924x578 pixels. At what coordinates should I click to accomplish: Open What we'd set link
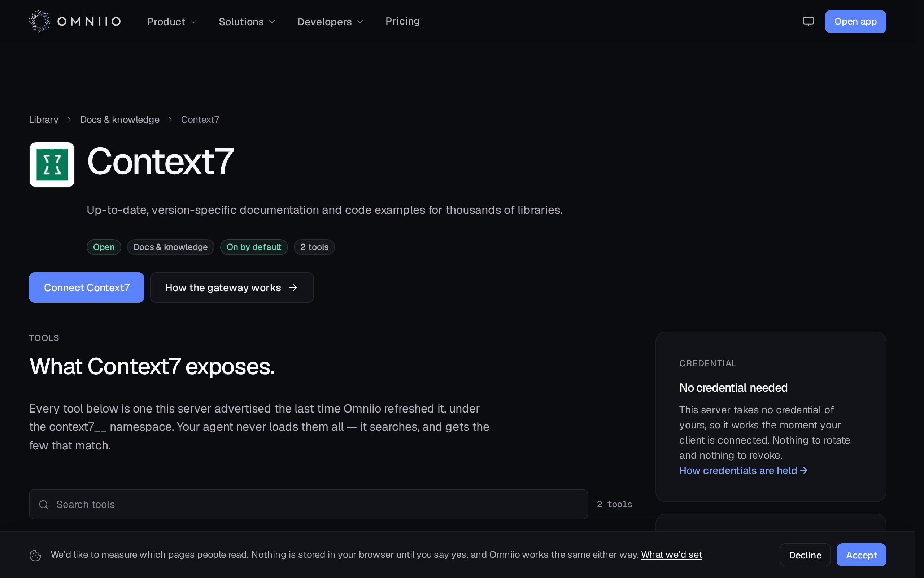tap(672, 555)
